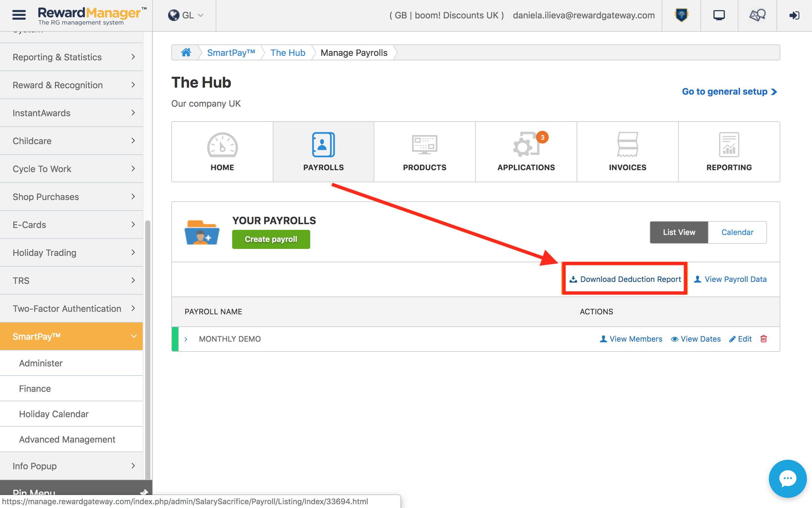Click Manage Payrolls breadcrumb text
The height and width of the screenshot is (508, 812).
354,53
